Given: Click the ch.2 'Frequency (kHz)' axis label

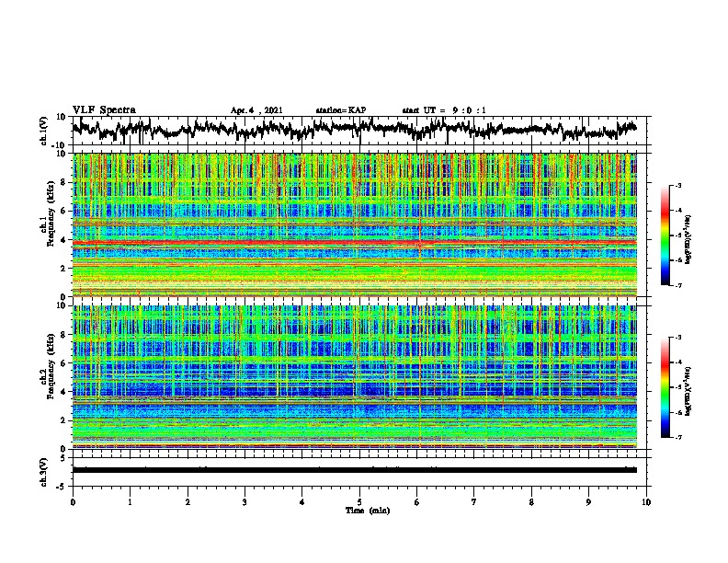Looking at the screenshot, I should coord(51,366).
